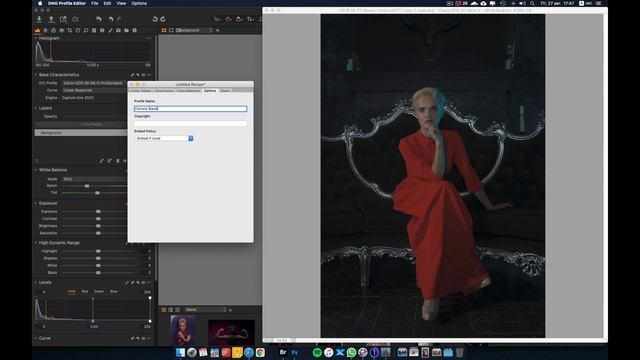Image resolution: width=640 pixels, height=360 pixels.
Task: Open the Options menu in menu bar
Action: [139, 3]
